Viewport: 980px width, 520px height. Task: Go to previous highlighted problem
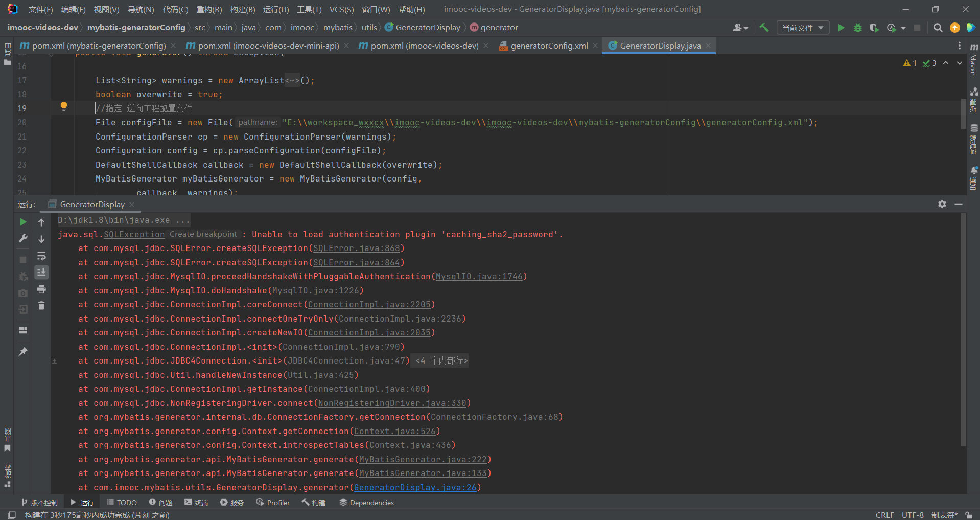(946, 63)
